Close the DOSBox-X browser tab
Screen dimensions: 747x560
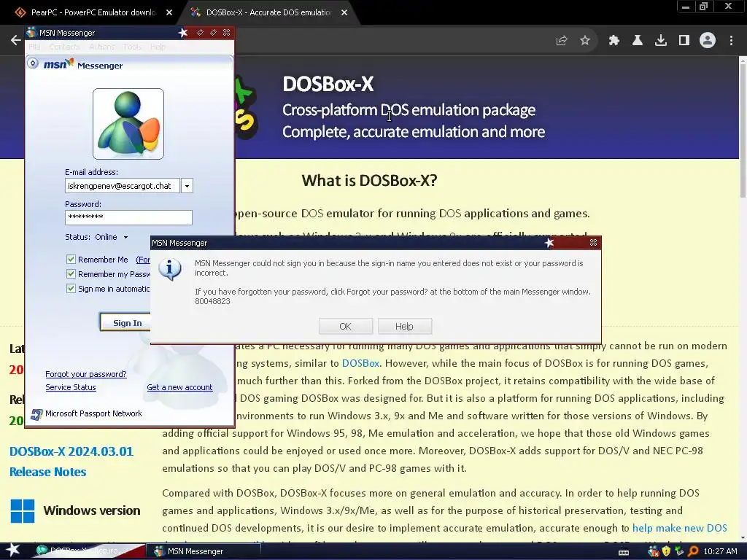click(x=344, y=12)
